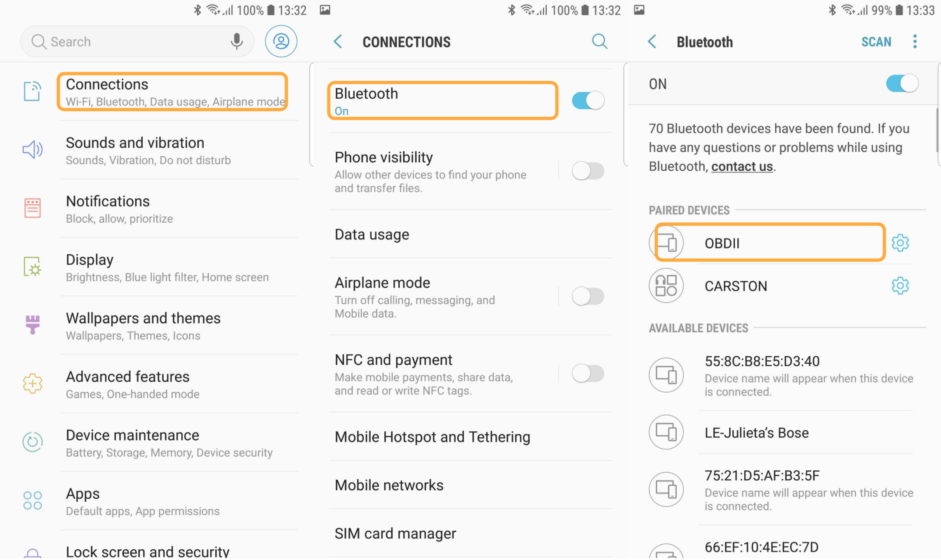
Task: Expand Connections menu section
Action: 175,91
